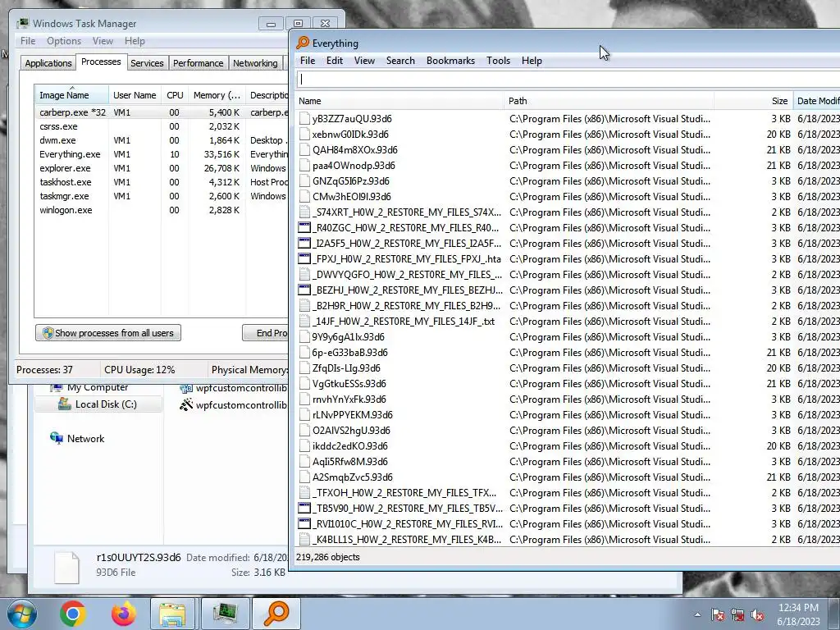This screenshot has width=840, height=630.
Task: Switch to Services tab
Action: (147, 63)
